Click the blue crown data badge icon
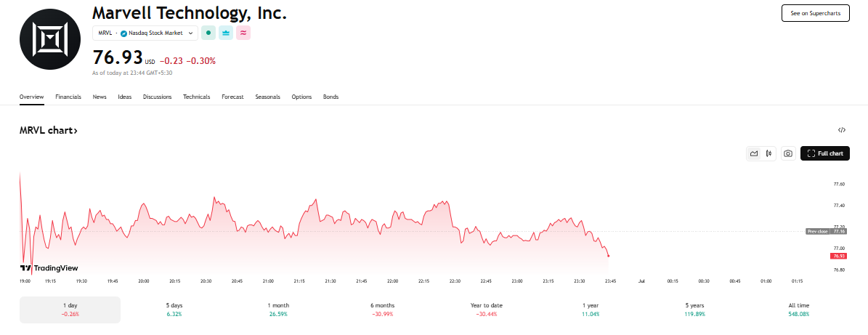Viewport: 868px width, 335px height. click(226, 33)
